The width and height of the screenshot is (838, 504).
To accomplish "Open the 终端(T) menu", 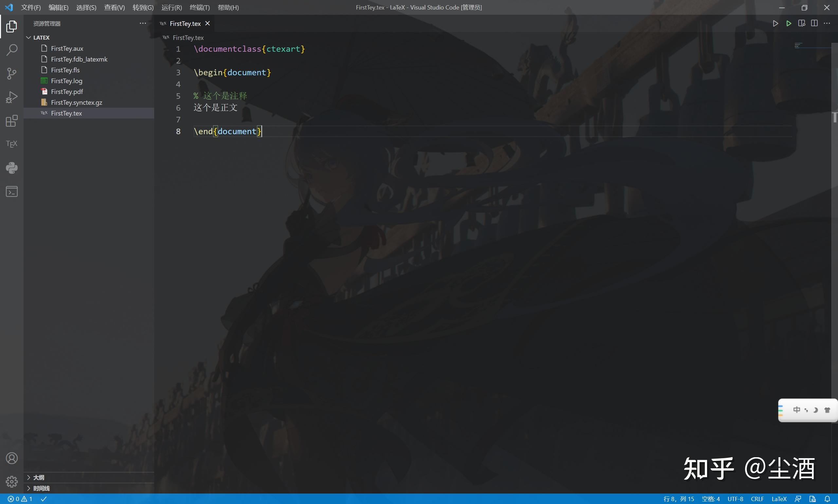I will 199,7.
